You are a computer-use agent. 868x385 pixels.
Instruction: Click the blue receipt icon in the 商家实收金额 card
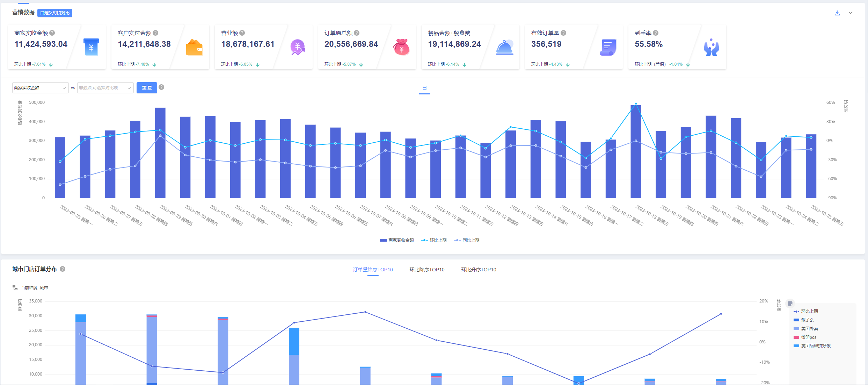pos(91,47)
